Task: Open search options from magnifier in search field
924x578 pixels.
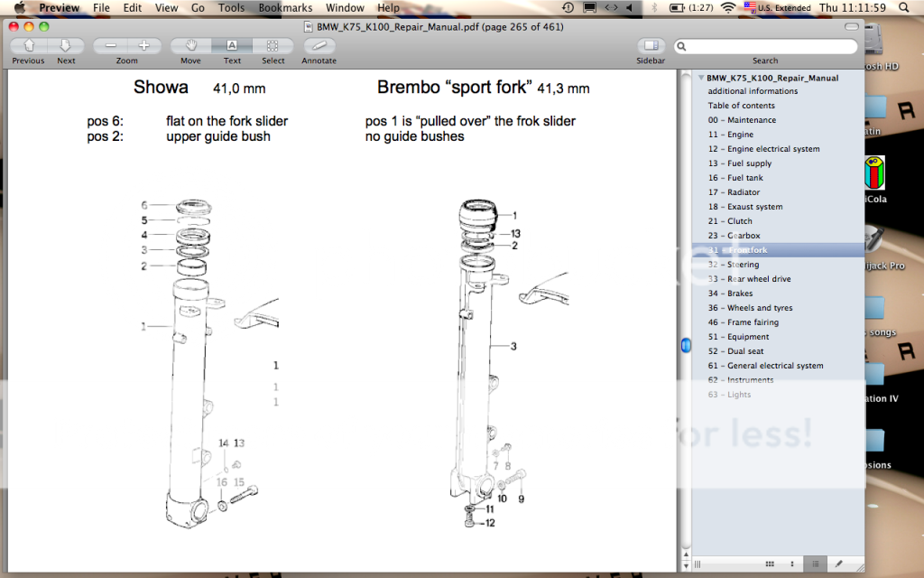Action: (x=682, y=46)
